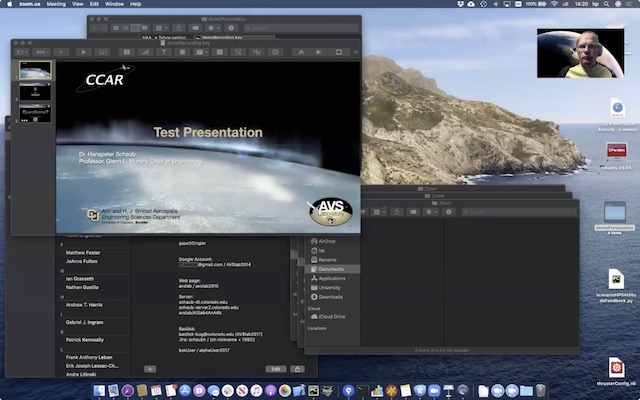Add a comment in Keynote toolbar
The height and width of the screenshot is (400, 640).
220,52
